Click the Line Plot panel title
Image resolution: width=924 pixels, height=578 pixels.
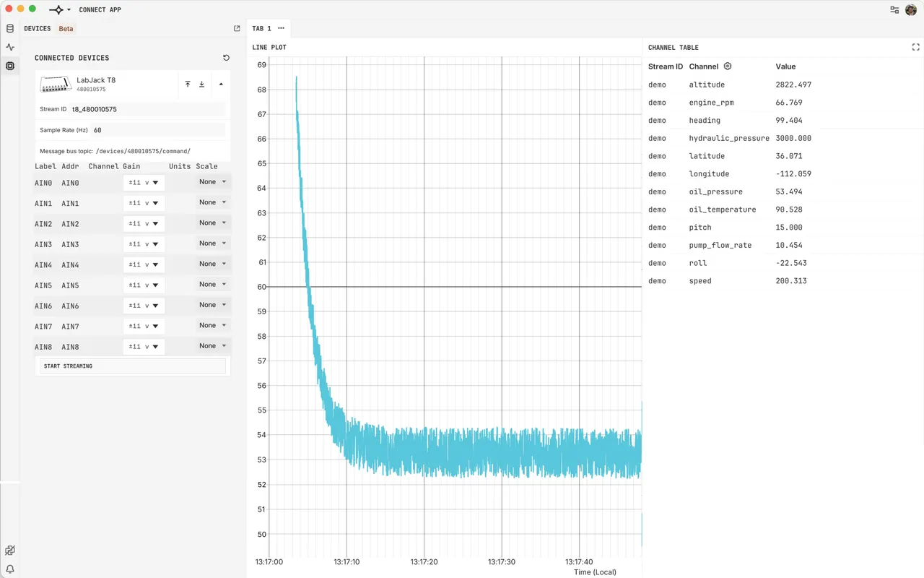(x=269, y=48)
